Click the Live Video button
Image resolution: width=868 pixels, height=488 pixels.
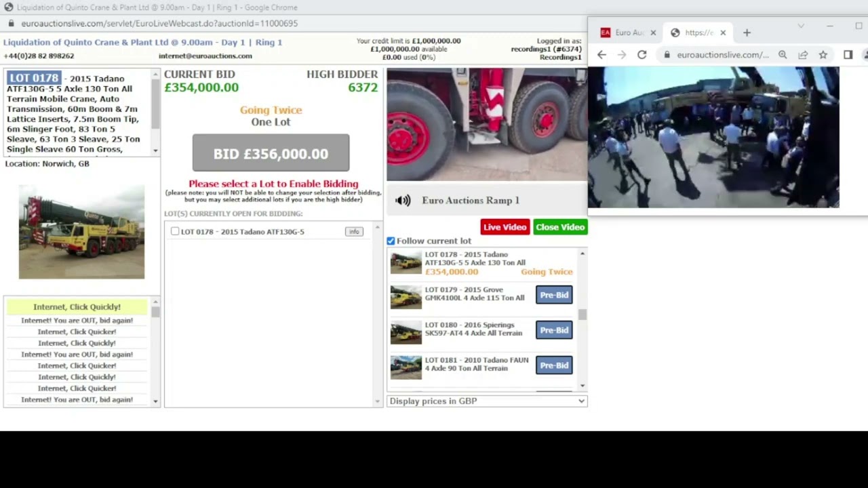pyautogui.click(x=505, y=227)
